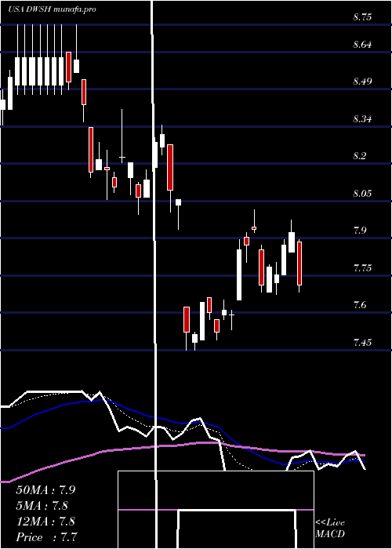The height and width of the screenshot is (549, 392).
Task: Click the 'Price : 7.7' legend entry
Action: click(x=46, y=537)
